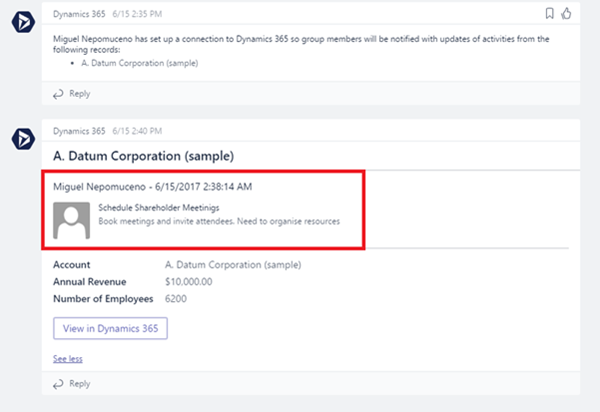Click the reply arrow under the first message
Screen dimensions: 600x412
[58, 94]
